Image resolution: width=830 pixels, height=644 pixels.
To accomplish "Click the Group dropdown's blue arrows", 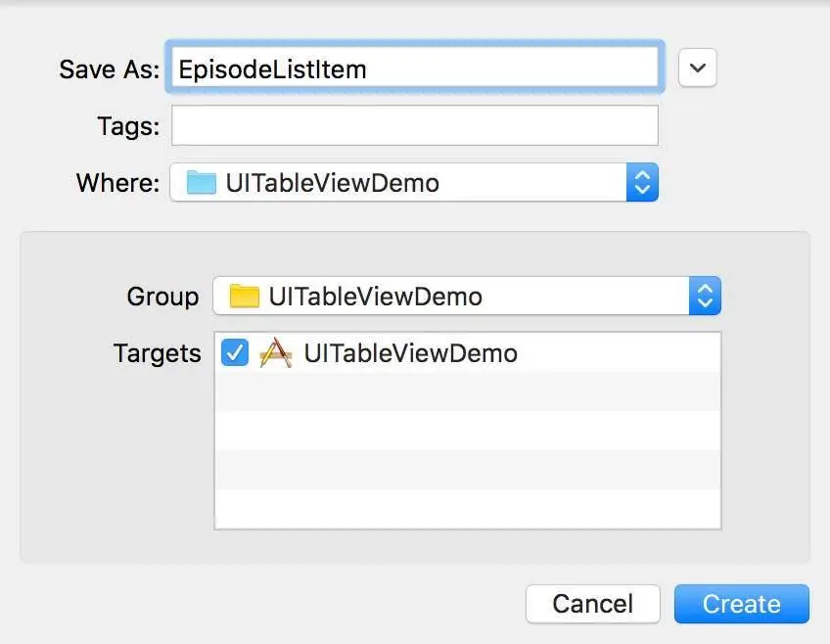I will pyautogui.click(x=705, y=296).
